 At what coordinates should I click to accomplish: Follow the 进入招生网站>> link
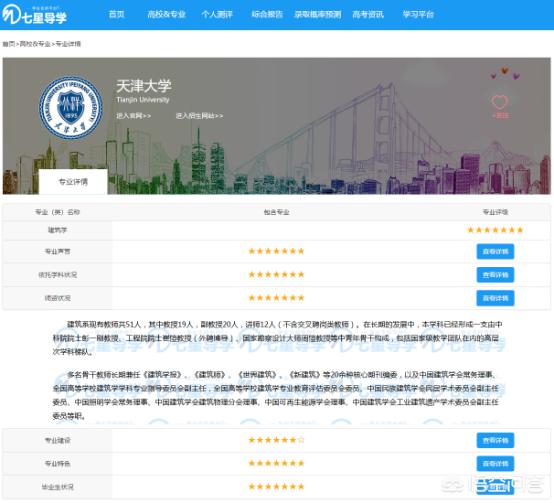coord(199,116)
